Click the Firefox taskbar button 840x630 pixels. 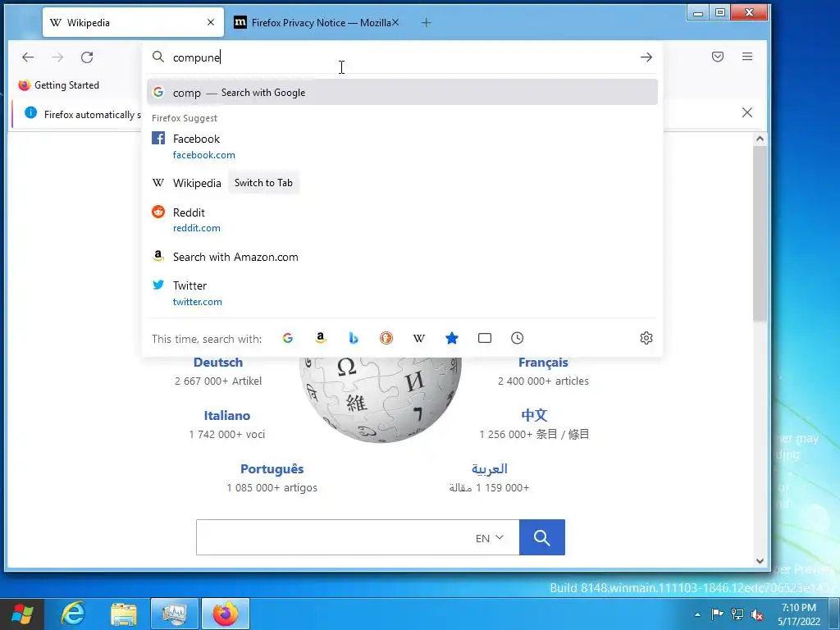(226, 614)
